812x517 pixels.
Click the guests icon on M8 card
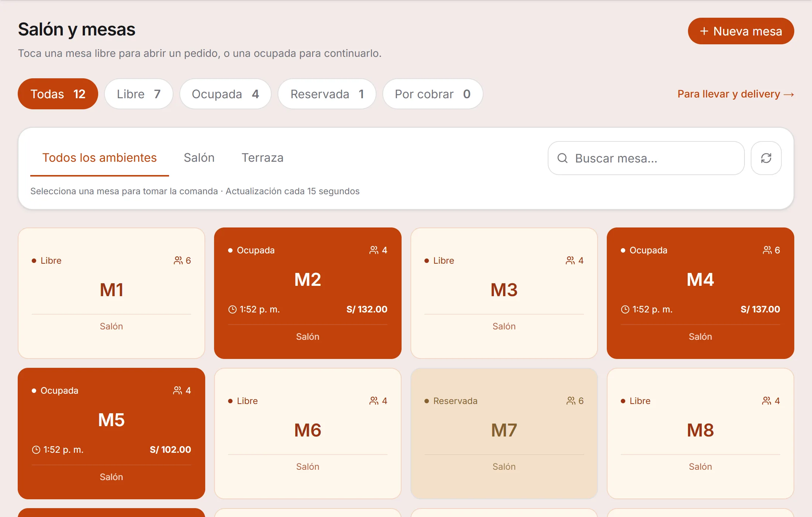[767, 401]
